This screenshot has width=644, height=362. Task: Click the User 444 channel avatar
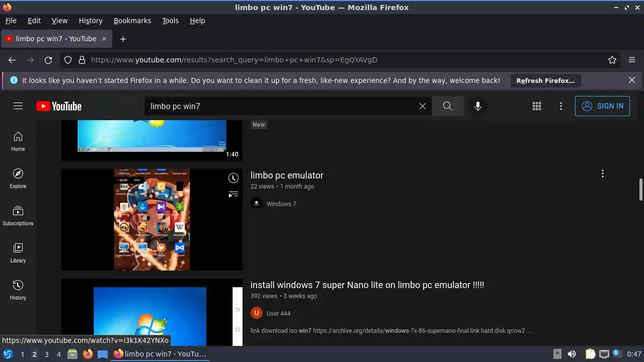(257, 313)
